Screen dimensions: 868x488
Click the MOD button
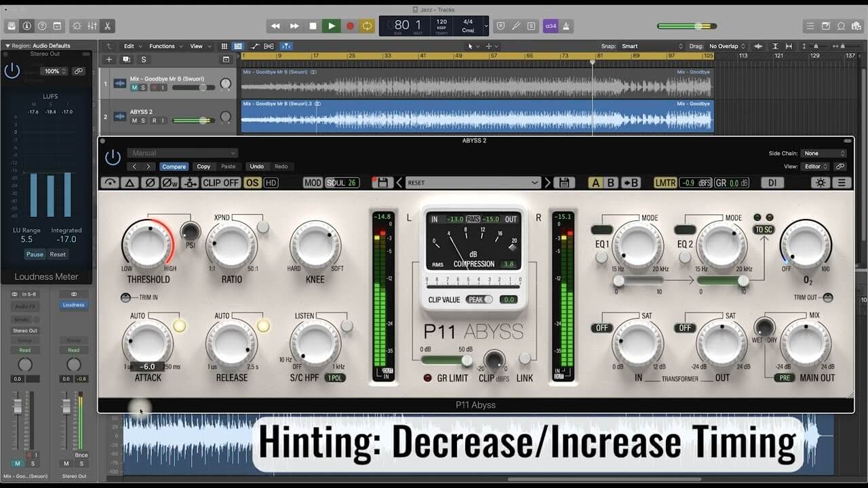(313, 183)
